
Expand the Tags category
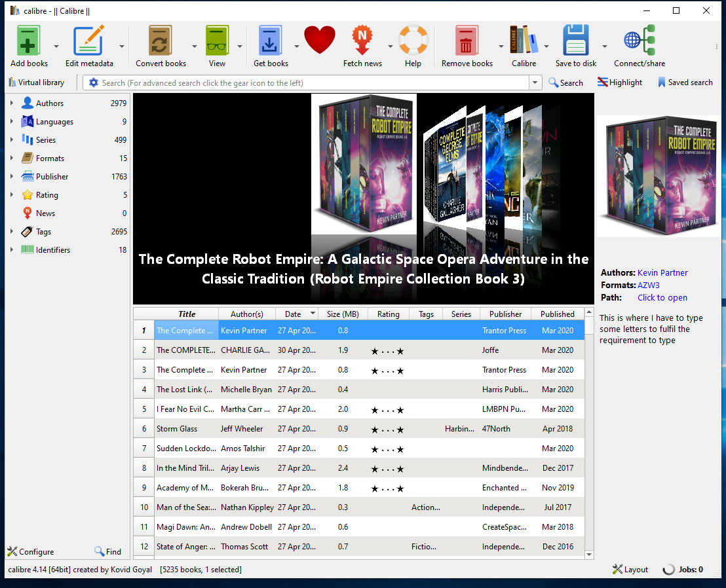tap(12, 231)
